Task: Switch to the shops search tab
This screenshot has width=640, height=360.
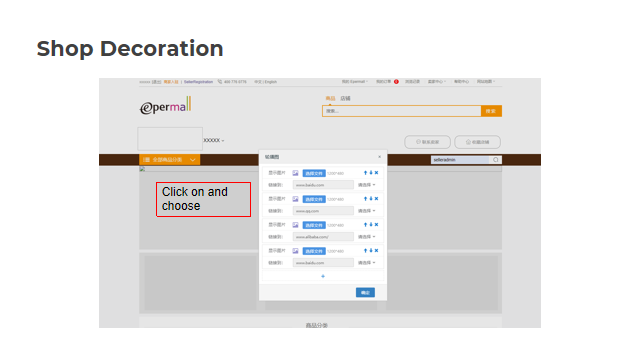Action: 345,98
